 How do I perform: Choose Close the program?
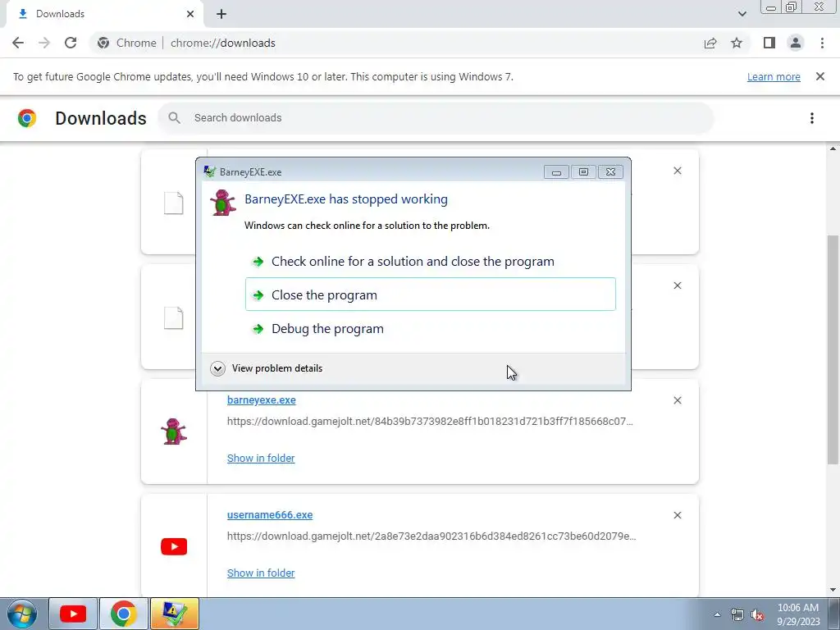[x=430, y=294]
